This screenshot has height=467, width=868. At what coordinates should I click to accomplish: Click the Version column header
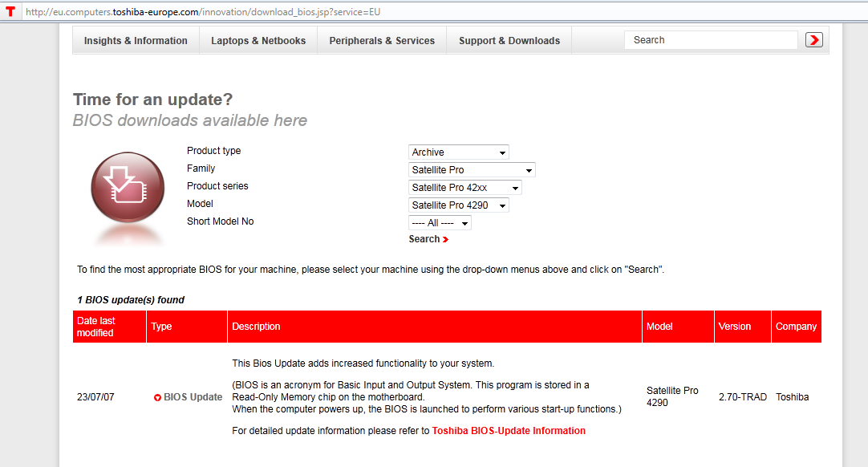[x=742, y=327]
